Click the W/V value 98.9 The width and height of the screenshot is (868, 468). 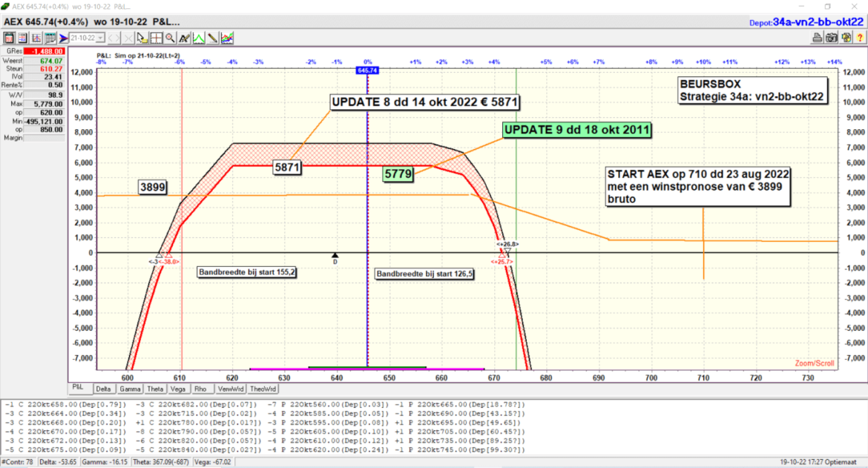pos(45,95)
